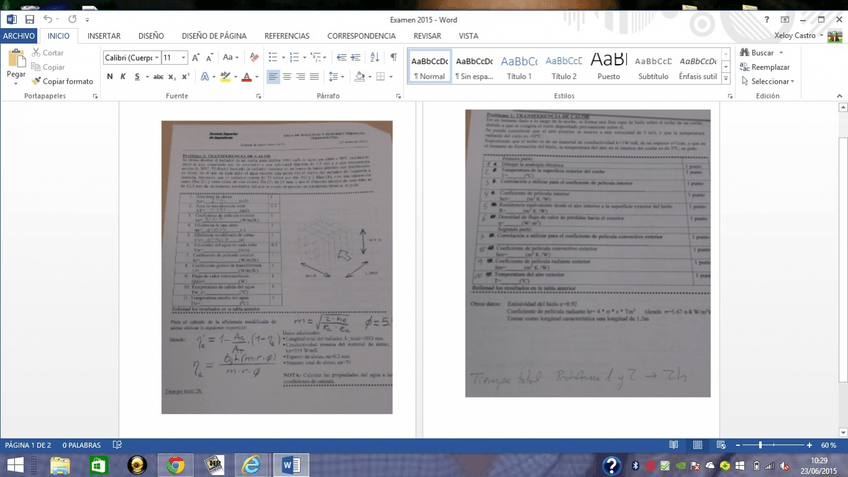Adjust the zoom slider in status bar
The height and width of the screenshot is (477, 848).
761,445
